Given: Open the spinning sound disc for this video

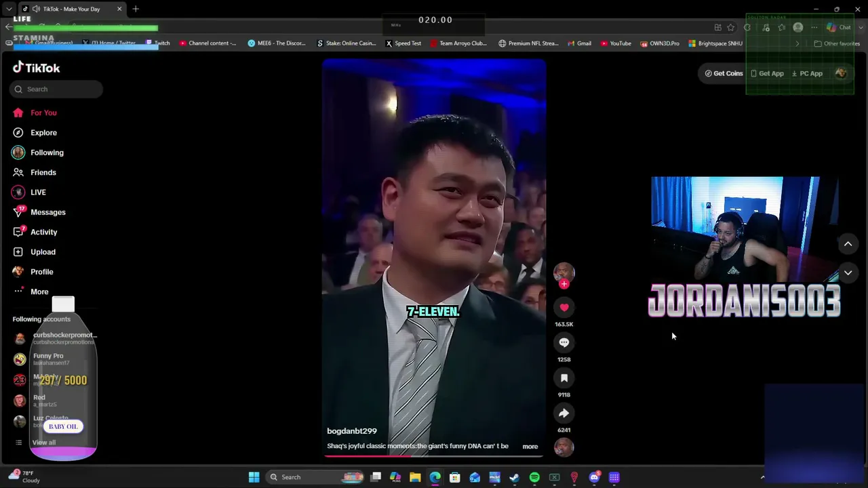Looking at the screenshot, I should point(564,447).
